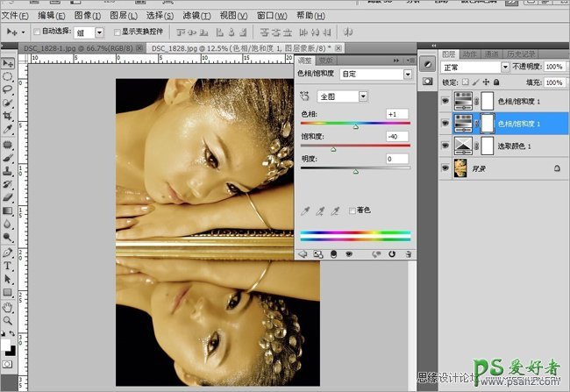This screenshot has width=570, height=392.
Task: Pick the Hand tool
Action: click(8, 306)
